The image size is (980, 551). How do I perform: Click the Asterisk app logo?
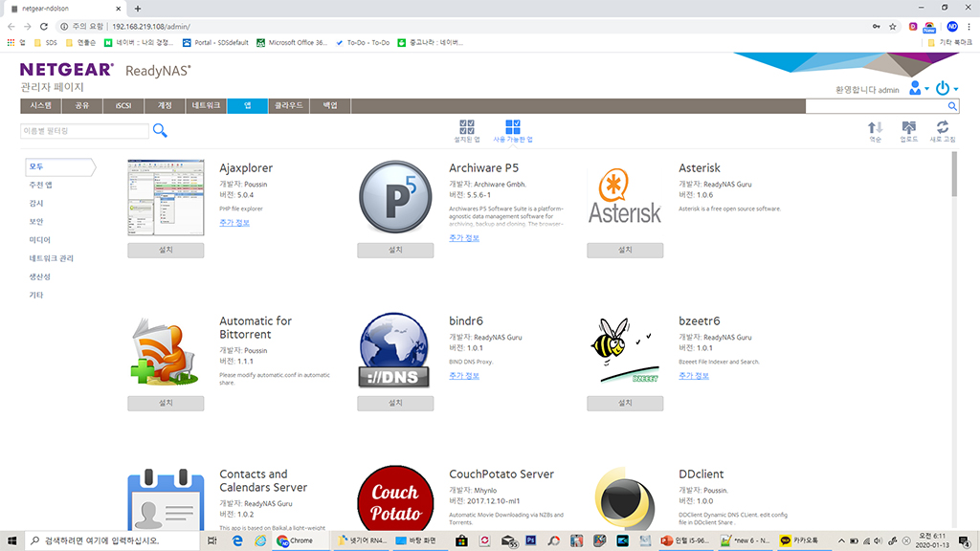pos(624,196)
